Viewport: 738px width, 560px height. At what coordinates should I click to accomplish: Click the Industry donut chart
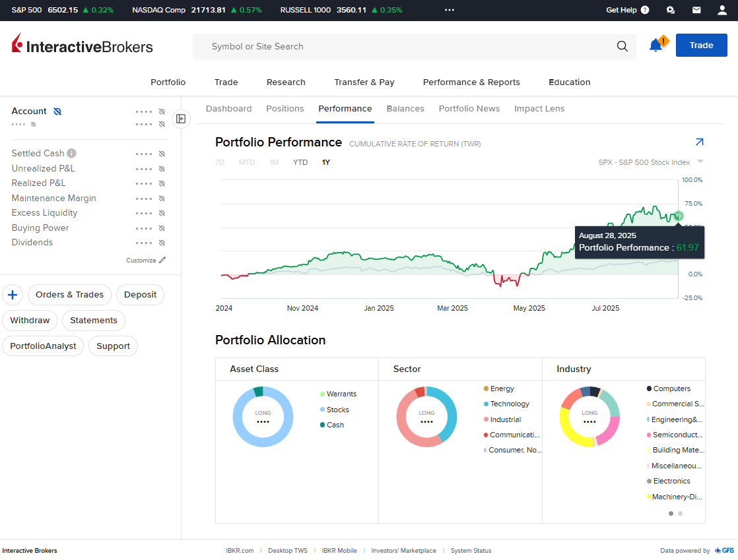coord(589,417)
